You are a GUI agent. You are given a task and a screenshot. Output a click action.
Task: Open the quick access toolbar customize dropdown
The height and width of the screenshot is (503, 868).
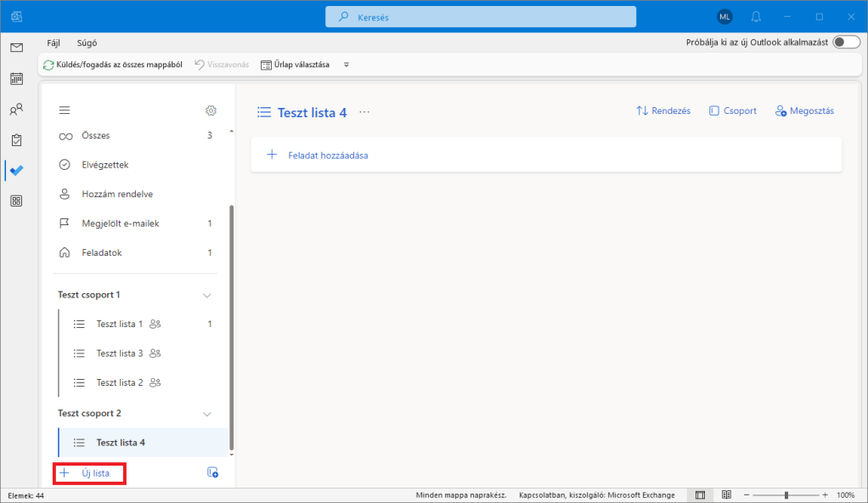pyautogui.click(x=346, y=65)
